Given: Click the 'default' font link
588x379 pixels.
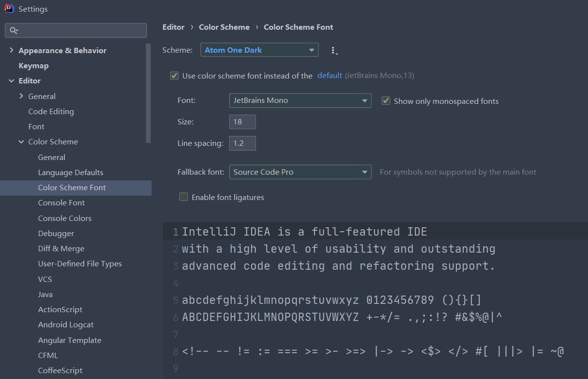Looking at the screenshot, I should (x=330, y=75).
